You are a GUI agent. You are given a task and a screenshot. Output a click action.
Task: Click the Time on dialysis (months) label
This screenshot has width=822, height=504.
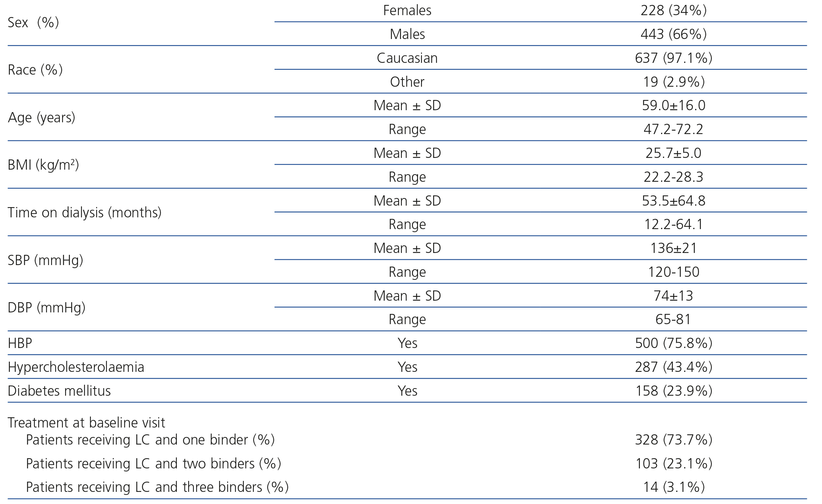tap(84, 213)
